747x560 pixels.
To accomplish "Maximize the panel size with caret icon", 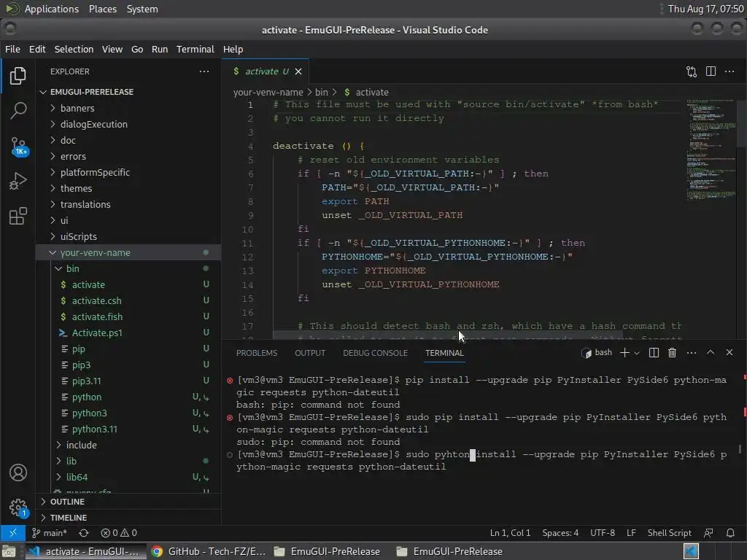I will tap(711, 352).
